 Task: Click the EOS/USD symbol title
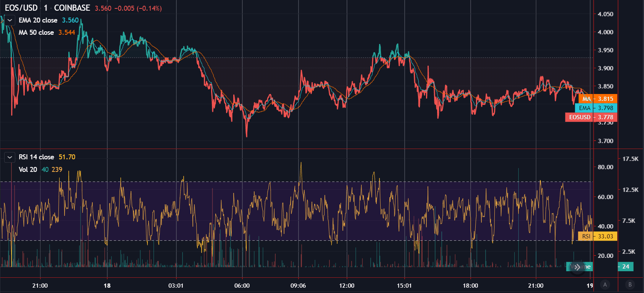tap(21, 8)
